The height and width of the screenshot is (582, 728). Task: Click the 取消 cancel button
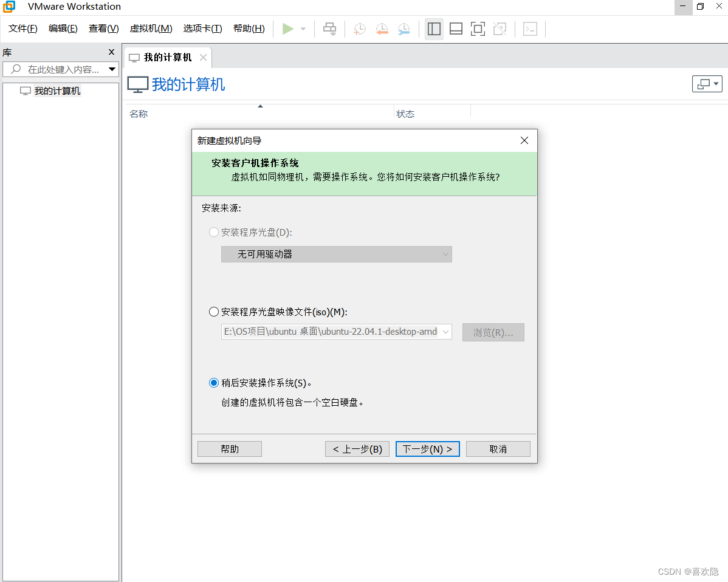coord(498,449)
